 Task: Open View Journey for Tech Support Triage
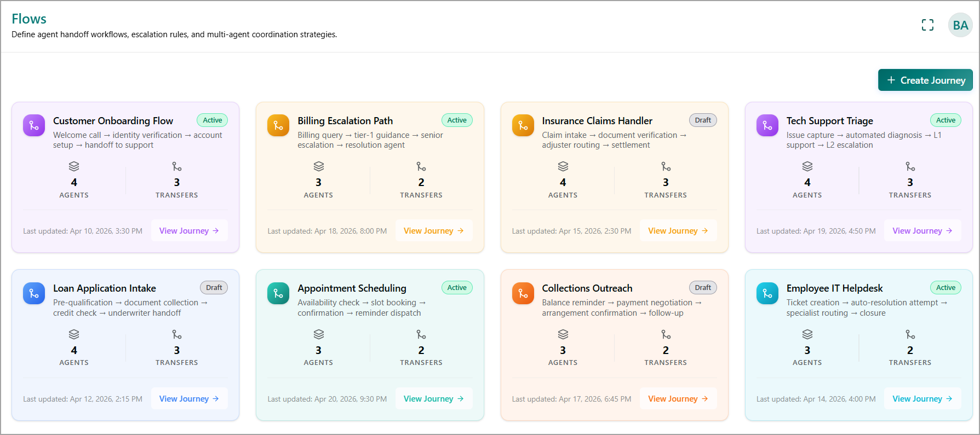922,231
